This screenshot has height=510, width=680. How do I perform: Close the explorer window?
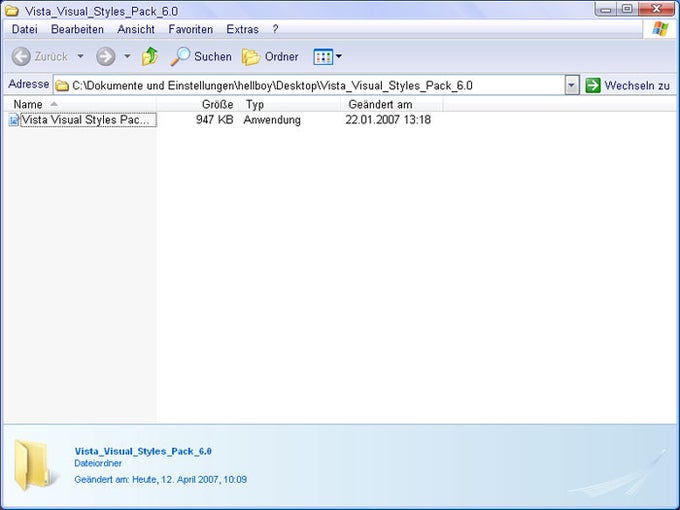(x=657, y=9)
